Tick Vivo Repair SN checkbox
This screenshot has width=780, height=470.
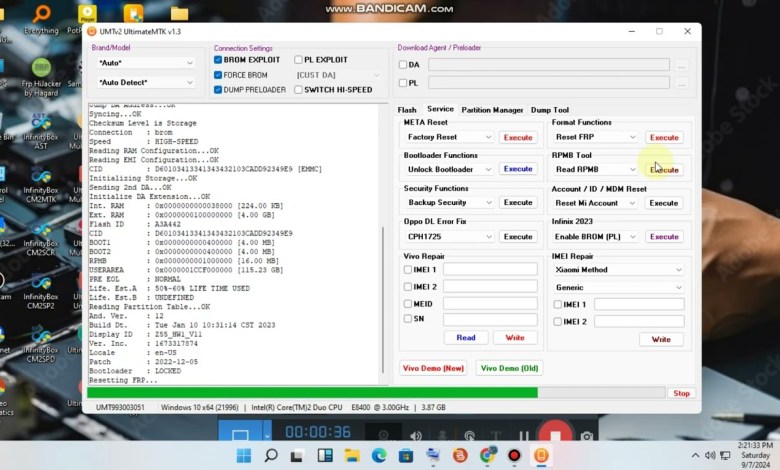point(408,318)
